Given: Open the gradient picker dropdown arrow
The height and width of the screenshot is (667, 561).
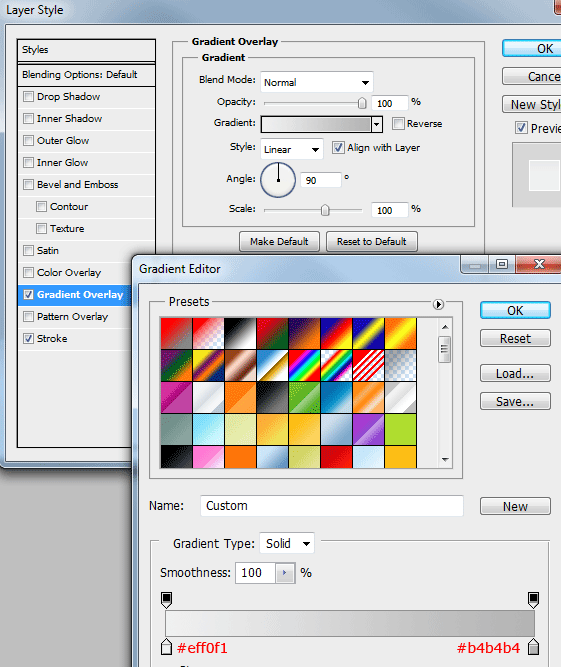Looking at the screenshot, I should point(376,124).
